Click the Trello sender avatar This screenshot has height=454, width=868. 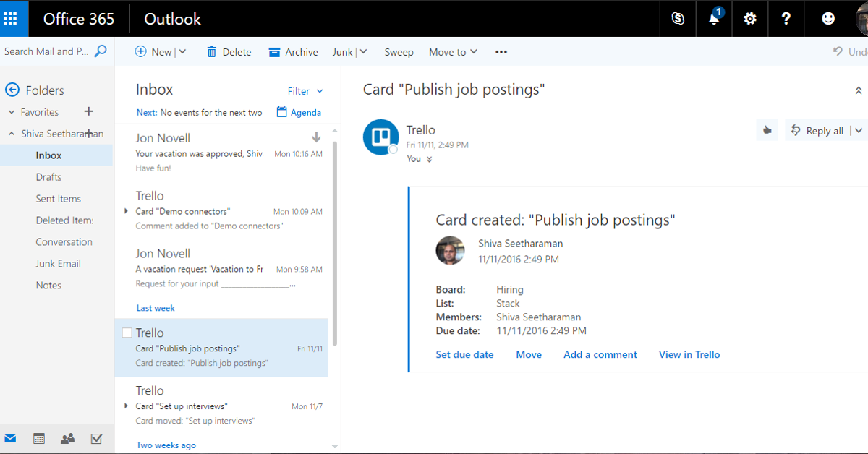(x=380, y=137)
